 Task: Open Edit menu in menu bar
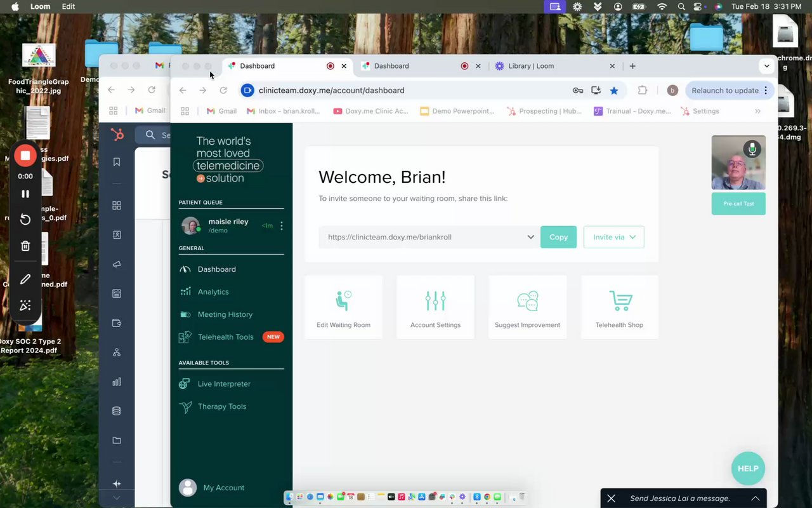(x=69, y=6)
